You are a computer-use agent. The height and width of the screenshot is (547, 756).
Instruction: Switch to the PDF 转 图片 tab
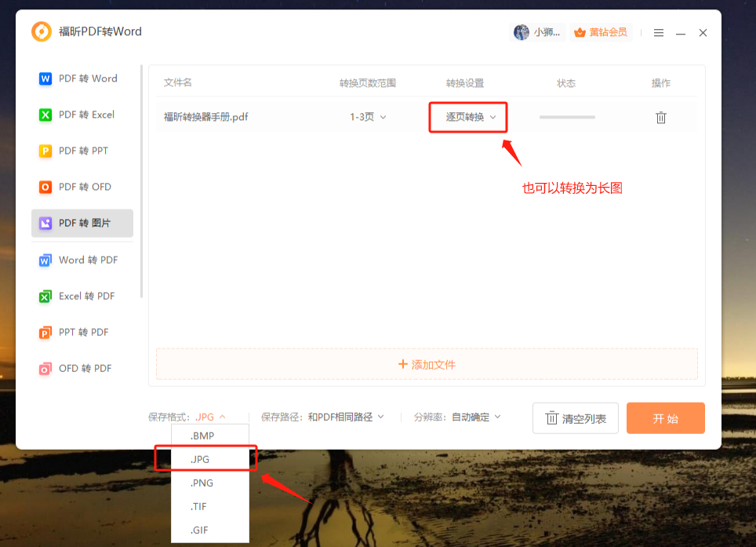(x=82, y=223)
